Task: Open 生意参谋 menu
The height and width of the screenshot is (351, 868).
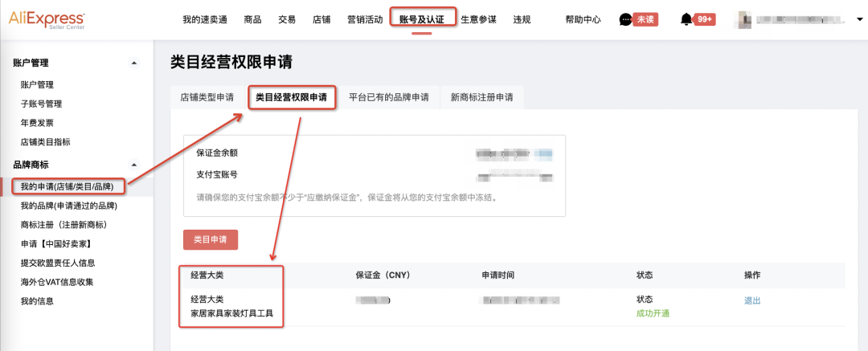Action: [478, 20]
